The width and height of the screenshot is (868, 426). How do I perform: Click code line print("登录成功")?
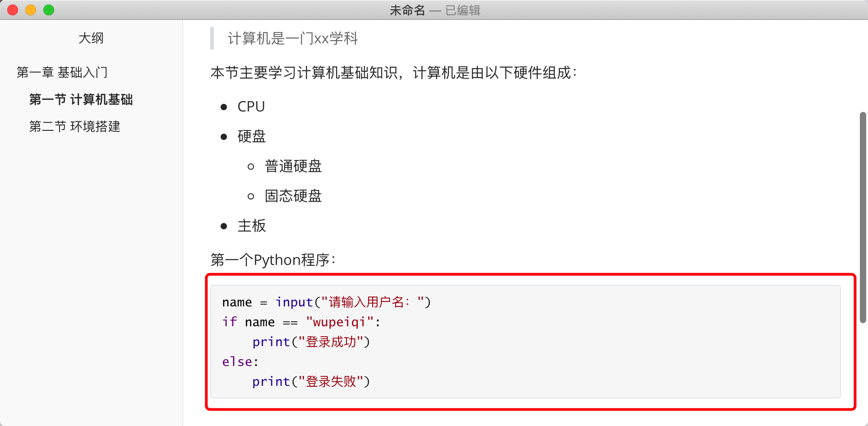(311, 342)
